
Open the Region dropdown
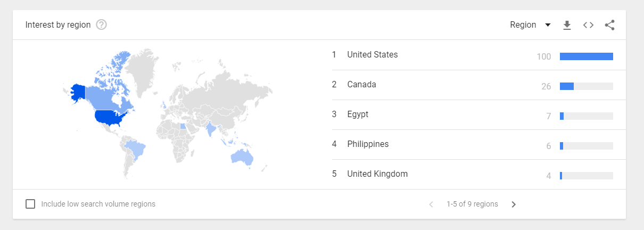pos(530,25)
